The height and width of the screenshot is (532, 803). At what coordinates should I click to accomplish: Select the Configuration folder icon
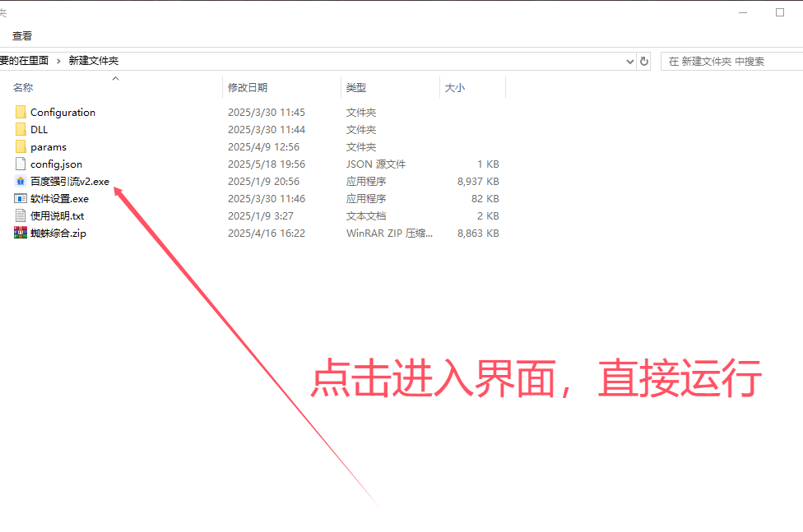click(21, 112)
